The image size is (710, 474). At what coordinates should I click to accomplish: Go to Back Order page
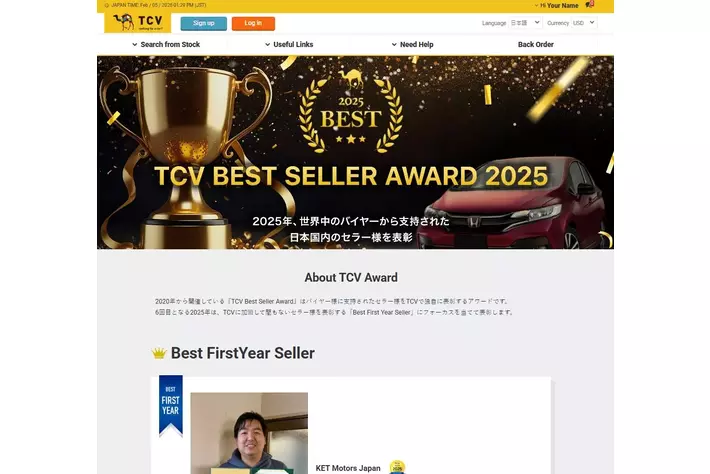tap(536, 44)
